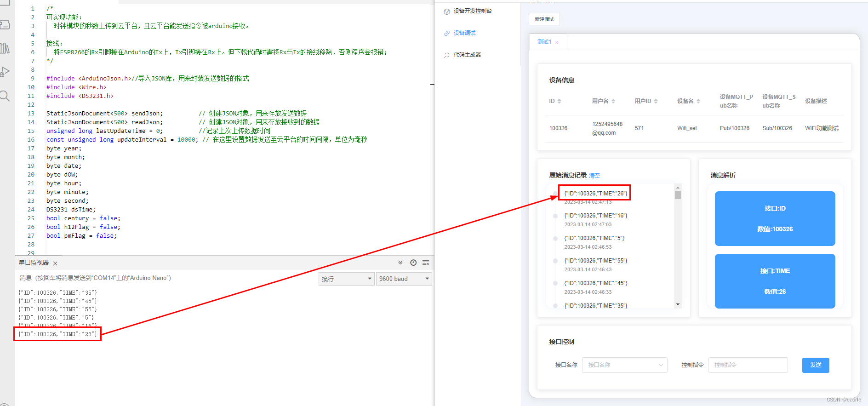
Task: Click the 代码生成器 sparkle icon
Action: tap(447, 55)
